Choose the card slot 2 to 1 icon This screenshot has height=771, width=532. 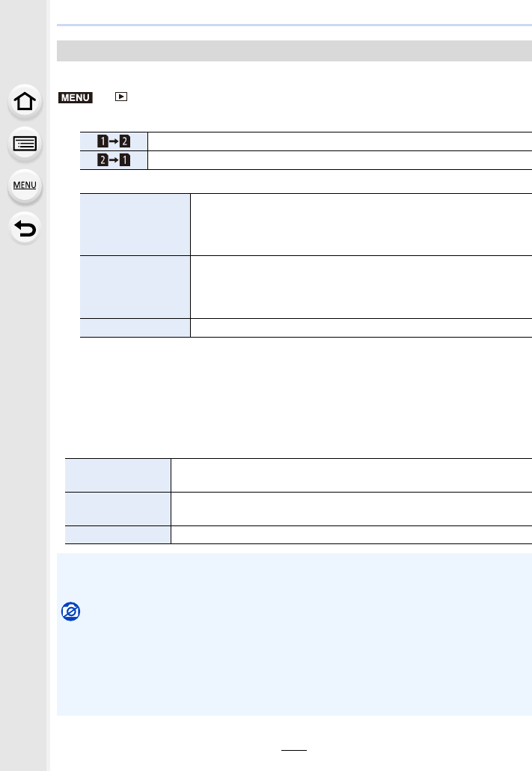point(114,159)
